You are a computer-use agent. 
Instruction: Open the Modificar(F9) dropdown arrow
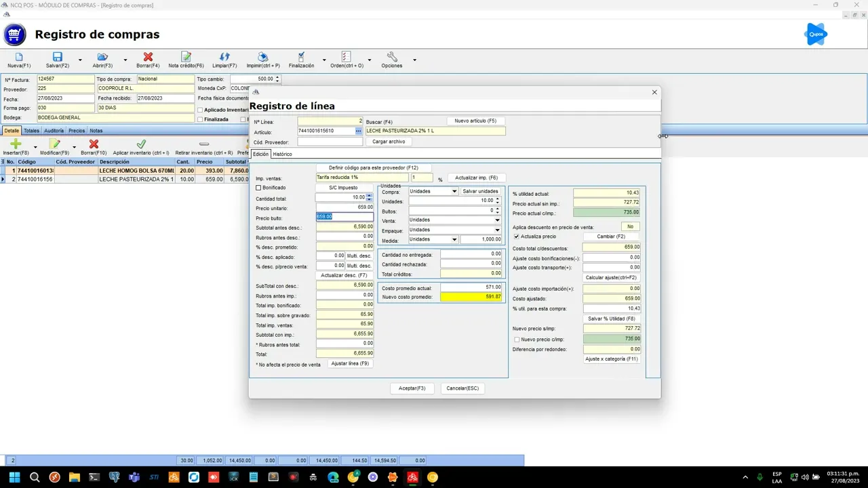pos(74,146)
